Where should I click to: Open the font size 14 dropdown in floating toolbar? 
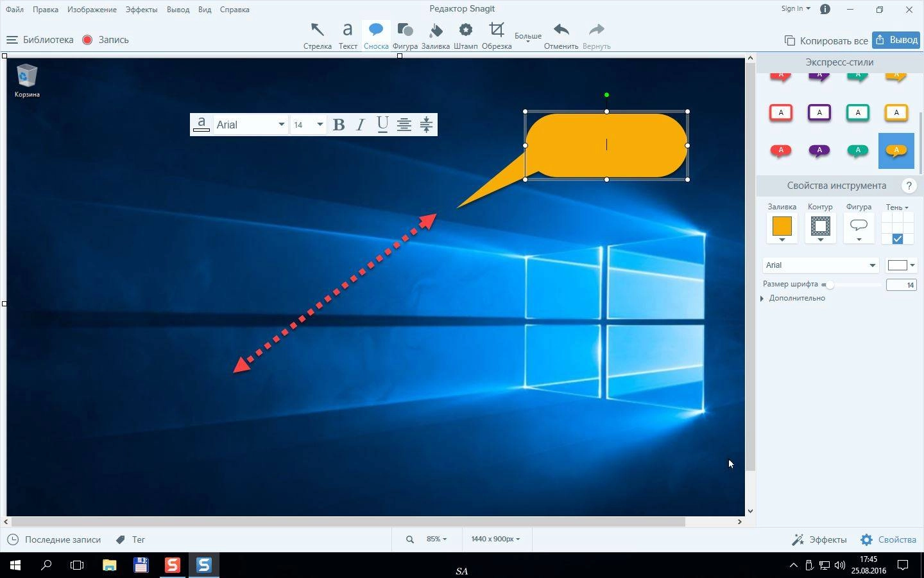(308, 125)
